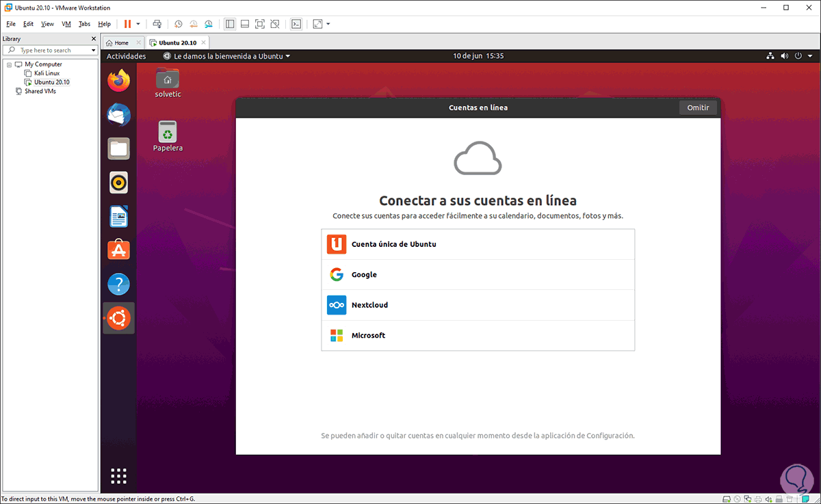Open the console view icon
This screenshot has height=504, width=821.
(x=296, y=23)
